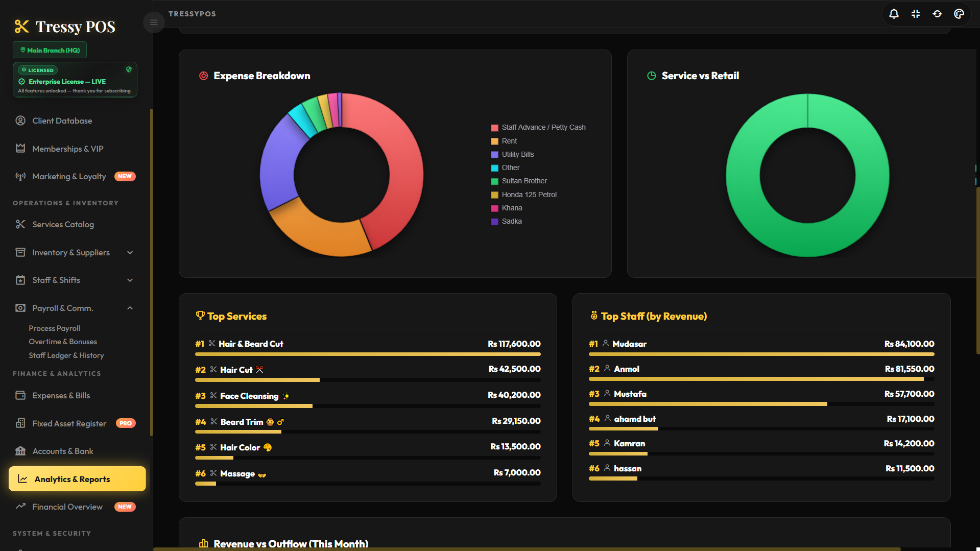Toggle the Other legend swatch
Image resolution: width=980 pixels, height=551 pixels.
point(494,167)
